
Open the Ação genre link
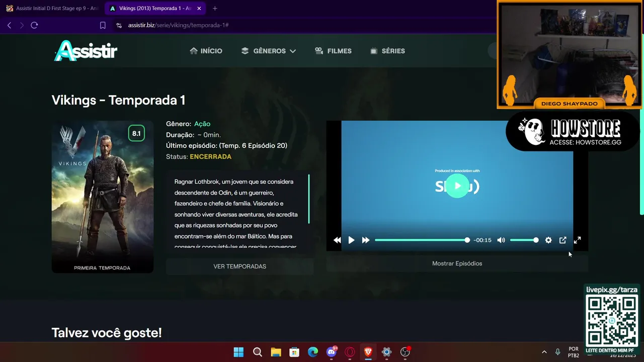pyautogui.click(x=202, y=124)
